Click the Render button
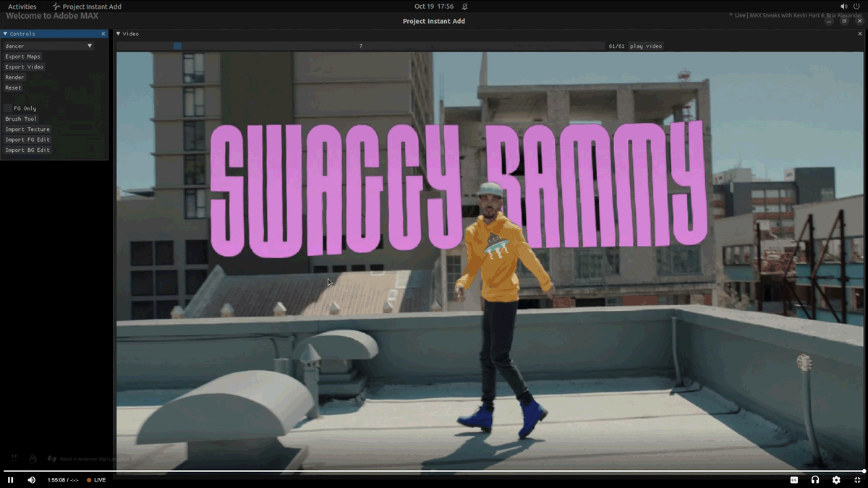The width and height of the screenshot is (868, 488). coord(14,77)
